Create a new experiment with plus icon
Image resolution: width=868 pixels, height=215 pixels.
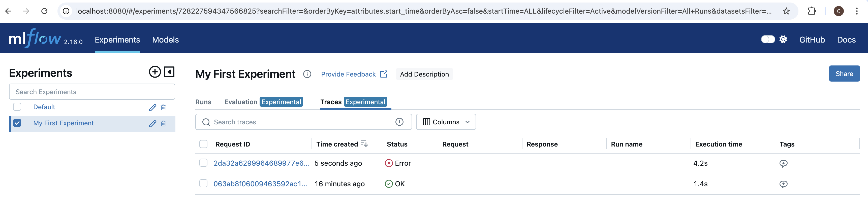click(x=155, y=72)
